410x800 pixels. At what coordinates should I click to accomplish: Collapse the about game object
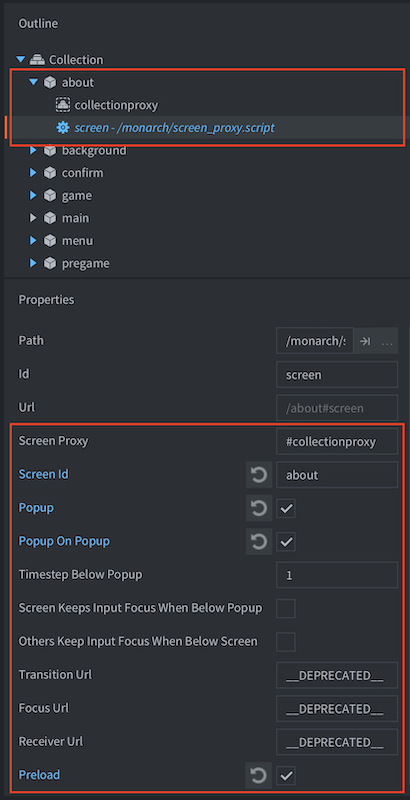34,82
